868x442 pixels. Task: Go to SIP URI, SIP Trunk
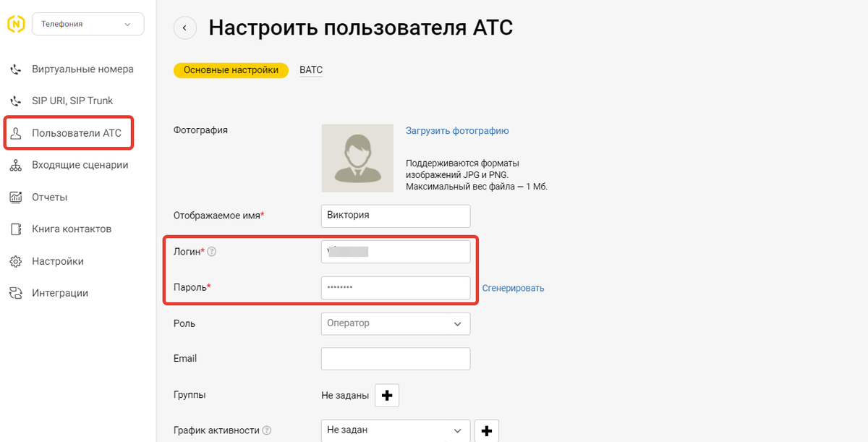pyautogui.click(x=72, y=101)
